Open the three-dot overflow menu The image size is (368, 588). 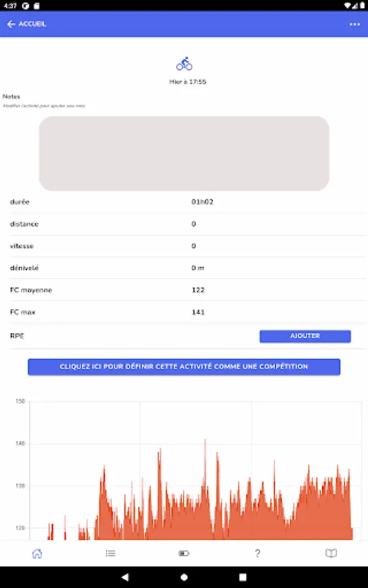pyautogui.click(x=354, y=24)
